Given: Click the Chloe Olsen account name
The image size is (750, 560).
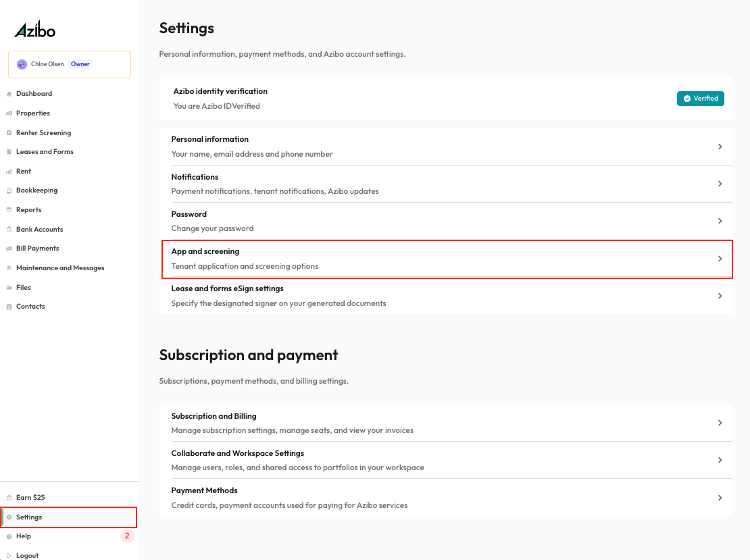Looking at the screenshot, I should click(x=47, y=64).
